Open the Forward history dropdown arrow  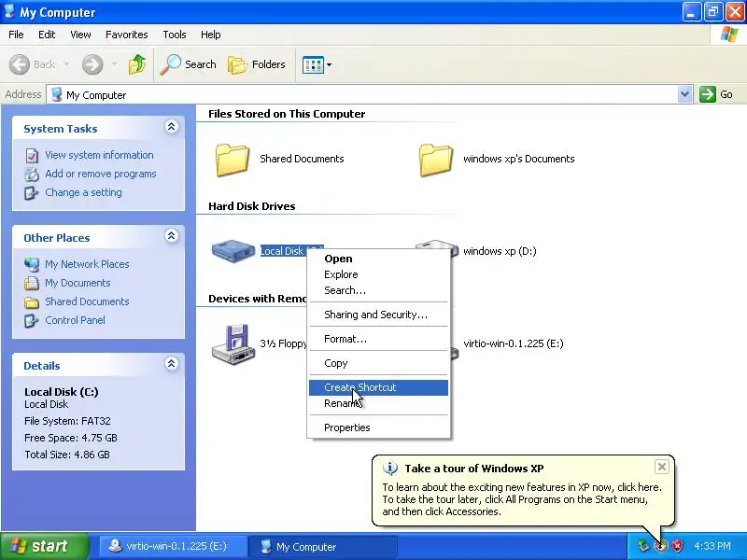(x=114, y=64)
